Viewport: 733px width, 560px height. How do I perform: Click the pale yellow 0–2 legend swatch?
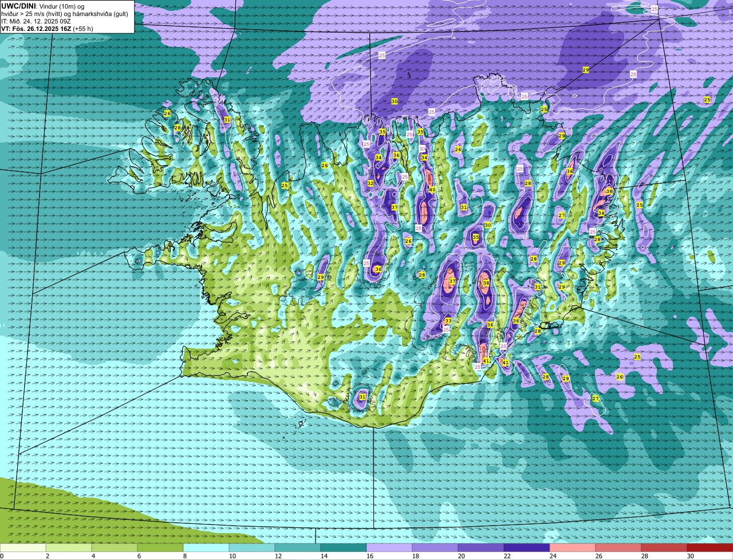[x=23, y=547]
